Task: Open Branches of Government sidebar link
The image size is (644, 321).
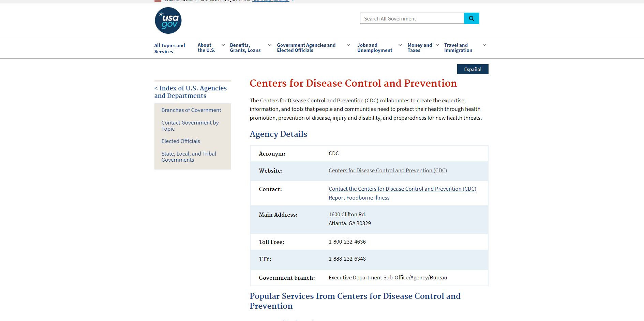Action: pos(191,110)
